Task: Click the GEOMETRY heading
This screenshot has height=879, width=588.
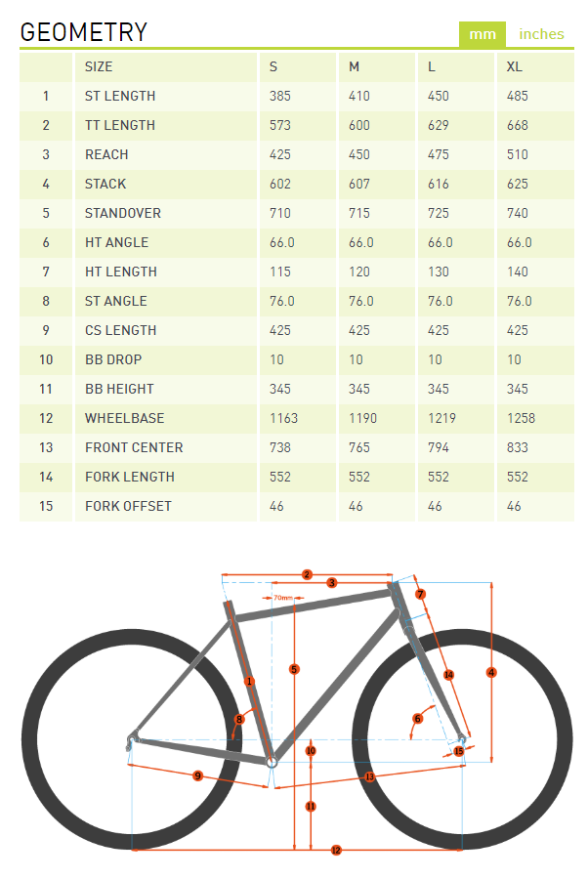Action: (84, 32)
